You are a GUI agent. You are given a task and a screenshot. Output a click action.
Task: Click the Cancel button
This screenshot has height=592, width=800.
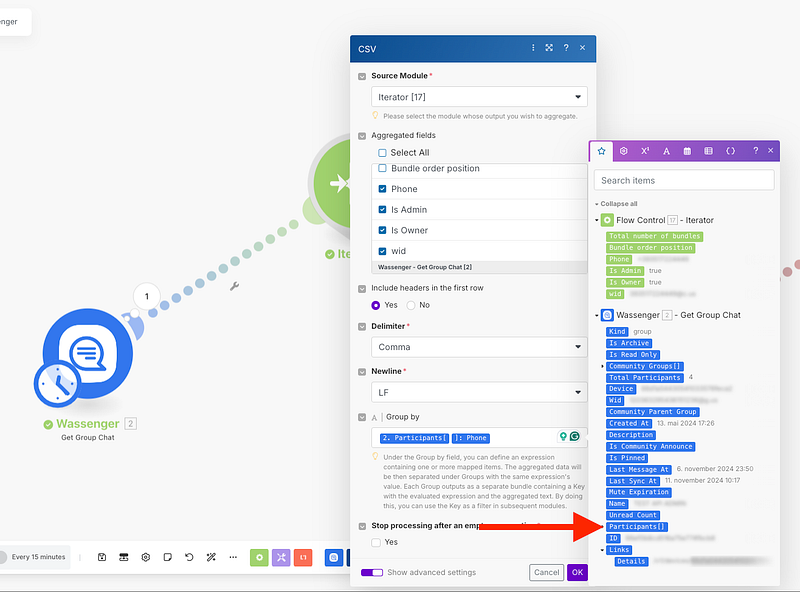[546, 572]
